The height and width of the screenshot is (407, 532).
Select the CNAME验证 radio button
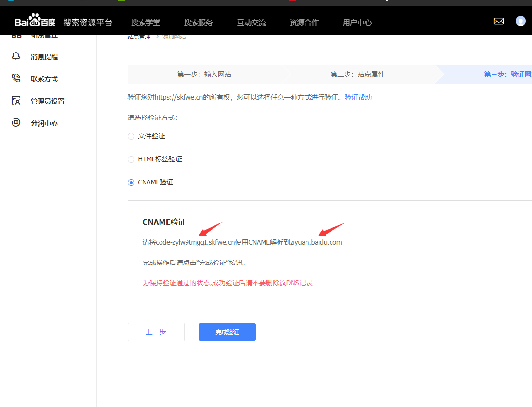(131, 183)
